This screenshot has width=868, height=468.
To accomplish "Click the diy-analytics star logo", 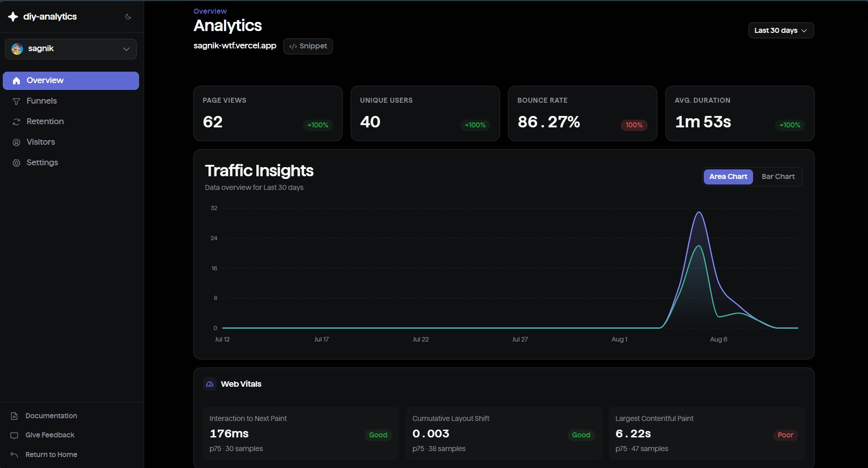I will tap(13, 16).
